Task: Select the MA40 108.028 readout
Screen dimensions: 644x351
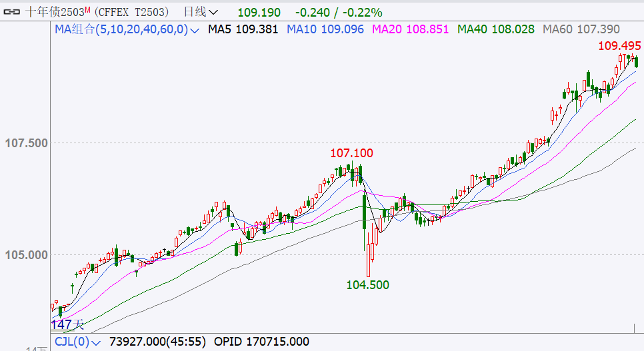Action: tap(496, 29)
